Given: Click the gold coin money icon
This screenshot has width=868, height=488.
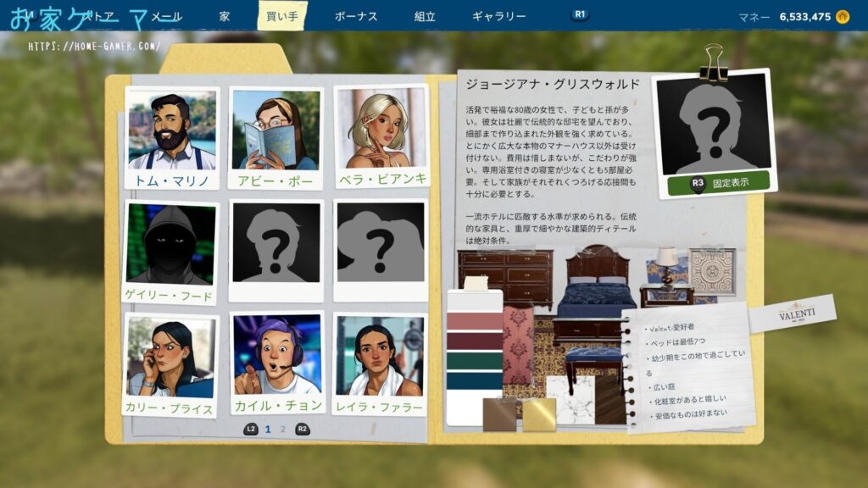Looking at the screenshot, I should click(843, 17).
